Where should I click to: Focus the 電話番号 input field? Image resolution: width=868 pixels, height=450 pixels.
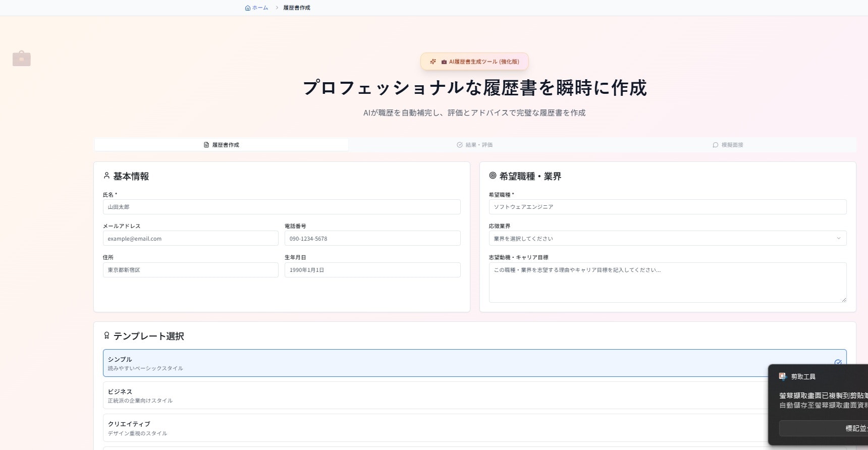coord(372,238)
